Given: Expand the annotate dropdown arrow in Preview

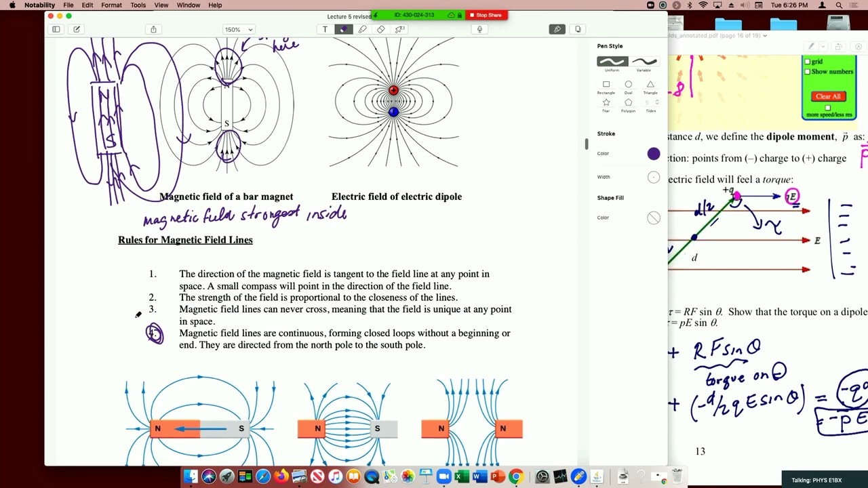Looking at the screenshot, I should [823, 47].
